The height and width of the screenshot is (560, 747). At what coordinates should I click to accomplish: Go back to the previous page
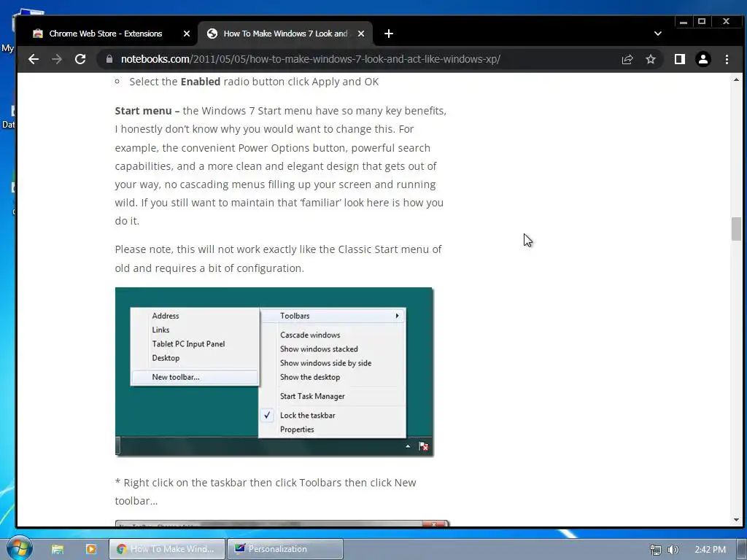pyautogui.click(x=34, y=59)
